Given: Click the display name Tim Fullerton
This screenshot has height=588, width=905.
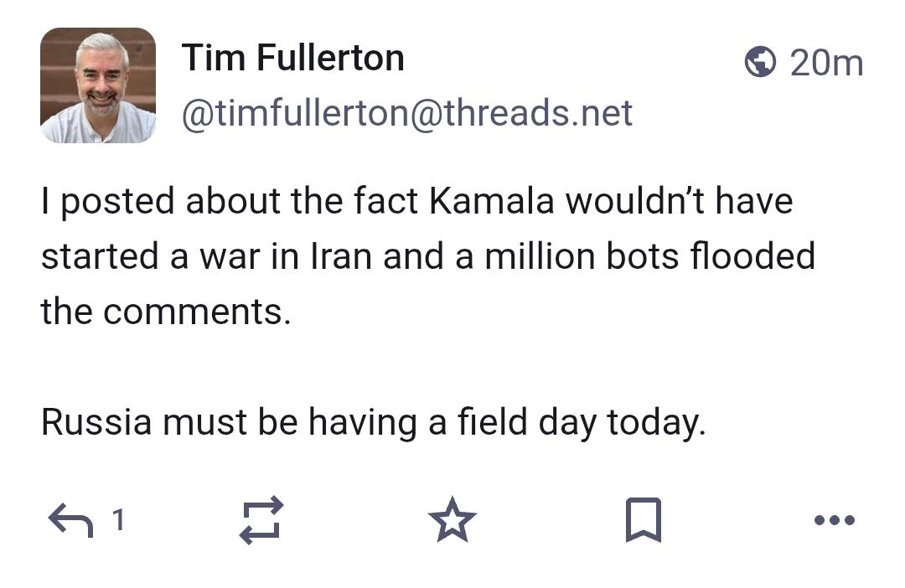Looking at the screenshot, I should coord(293,58).
